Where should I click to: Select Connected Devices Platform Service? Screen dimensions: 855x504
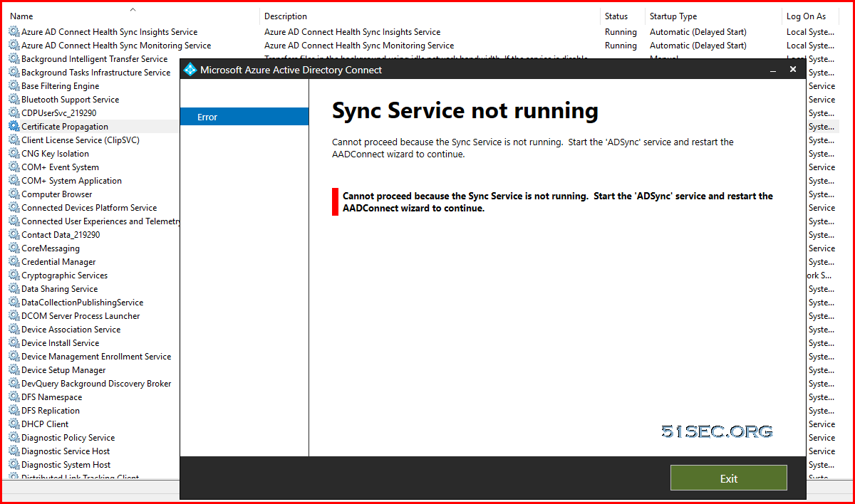click(x=89, y=208)
